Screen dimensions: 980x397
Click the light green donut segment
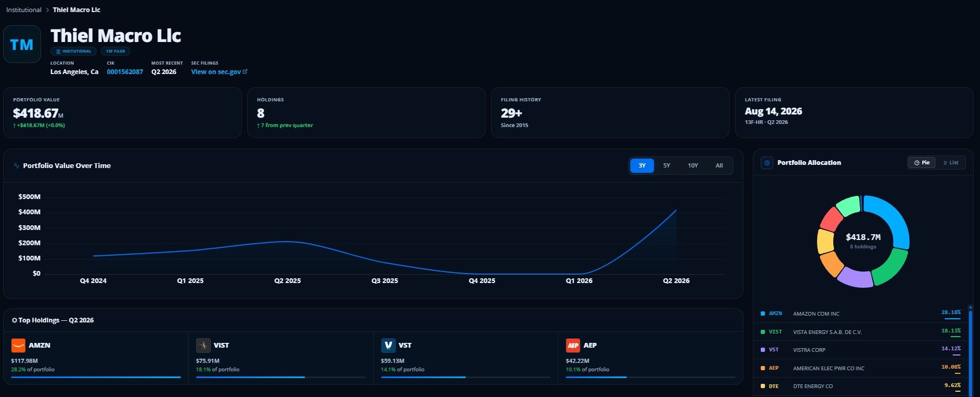click(x=848, y=205)
